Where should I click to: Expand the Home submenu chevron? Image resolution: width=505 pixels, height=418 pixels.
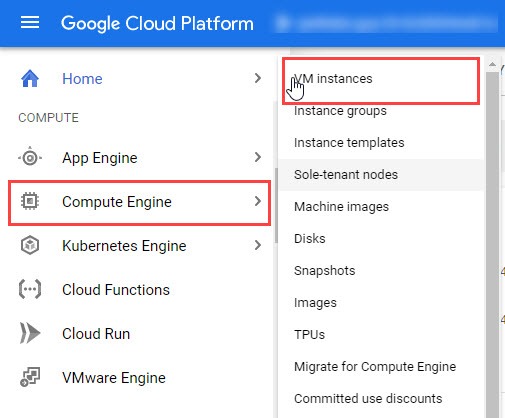(258, 78)
